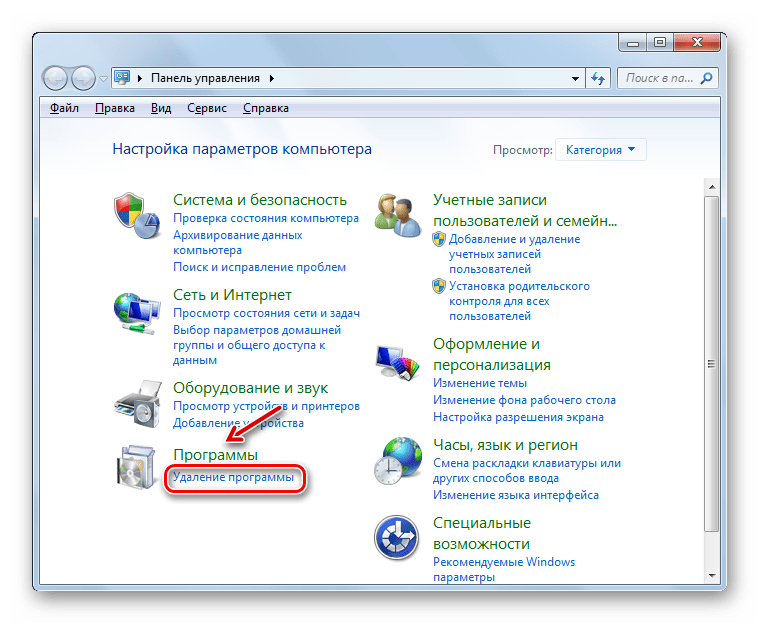760x624 pixels.
Task: Click Добавление устройства link
Action: point(238,423)
